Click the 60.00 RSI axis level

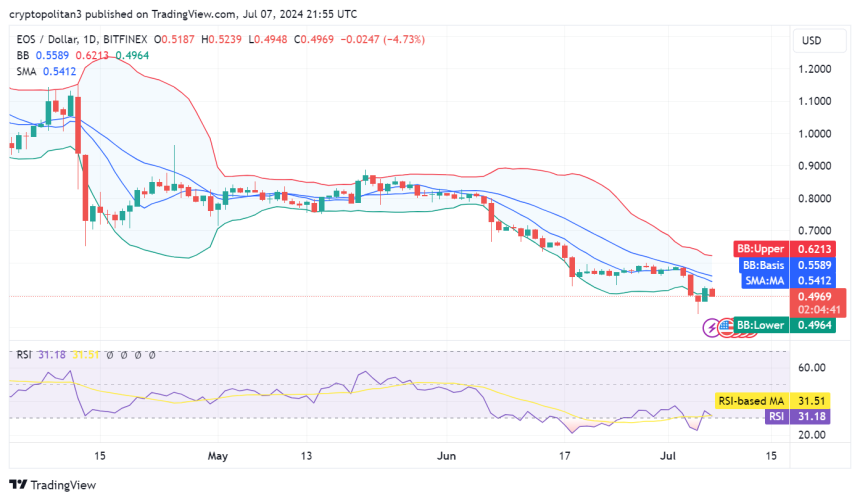(x=811, y=367)
